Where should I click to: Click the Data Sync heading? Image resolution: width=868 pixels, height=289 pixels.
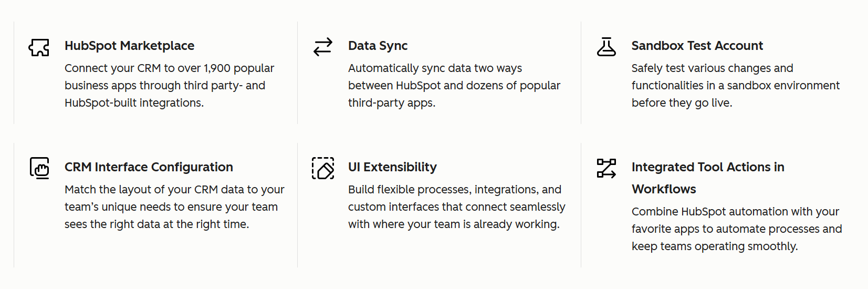378,46
